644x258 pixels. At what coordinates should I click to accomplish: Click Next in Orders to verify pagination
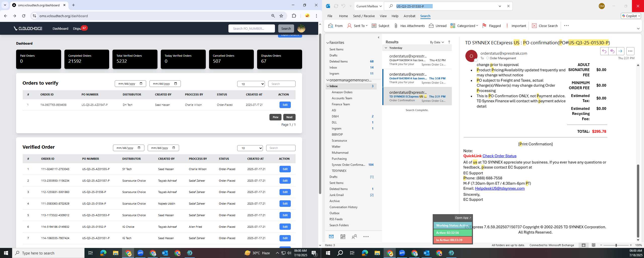coord(289,117)
